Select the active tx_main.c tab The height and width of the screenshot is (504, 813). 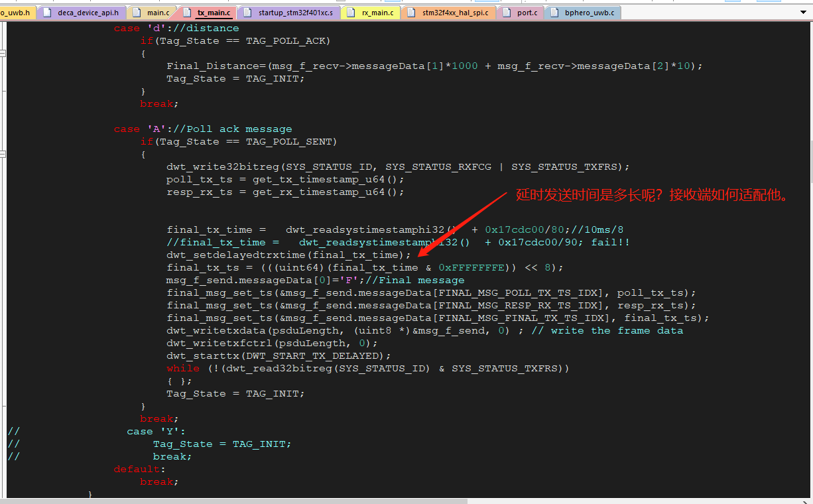click(214, 13)
